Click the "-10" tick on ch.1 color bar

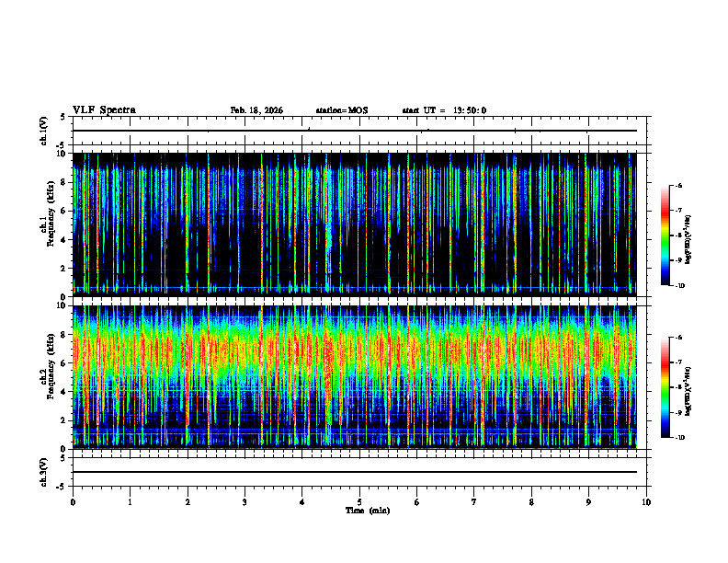(679, 286)
